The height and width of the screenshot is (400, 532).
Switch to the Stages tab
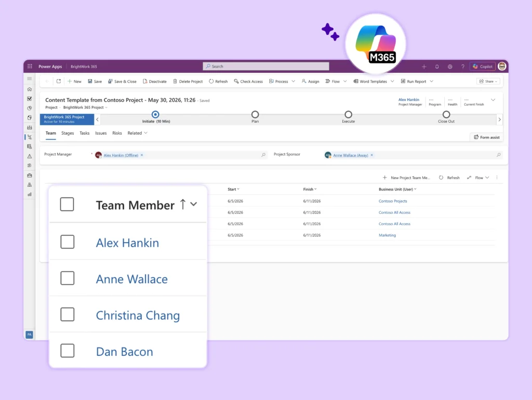click(68, 133)
